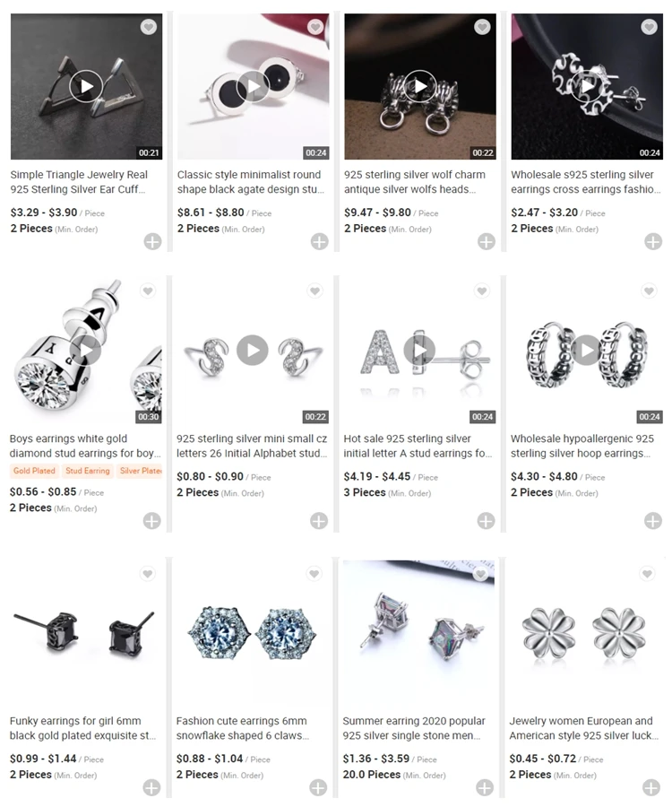
Task: Play the triangle ear cuff product video
Action: [86, 86]
